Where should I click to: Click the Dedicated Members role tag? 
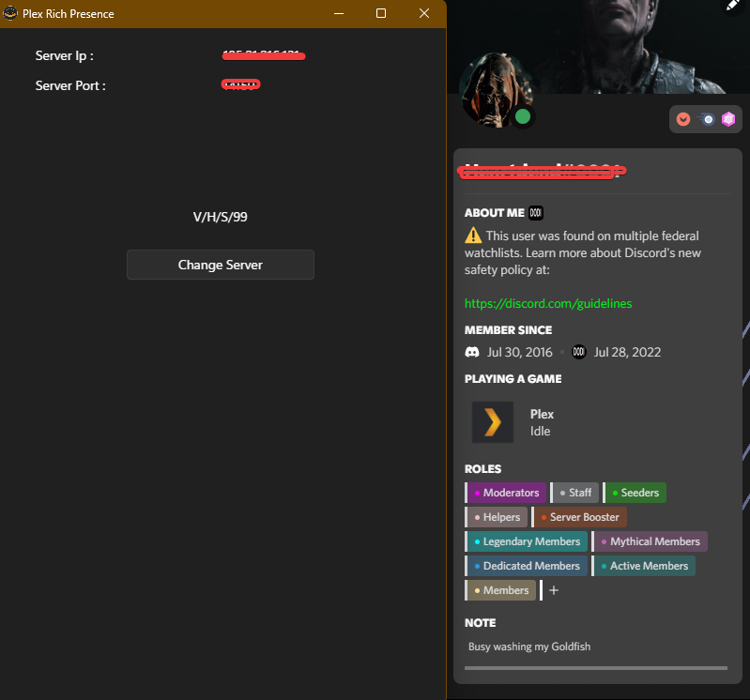click(x=527, y=566)
